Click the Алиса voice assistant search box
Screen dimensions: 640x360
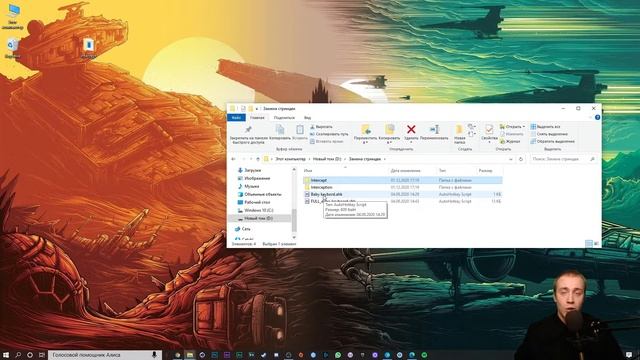(x=105, y=355)
